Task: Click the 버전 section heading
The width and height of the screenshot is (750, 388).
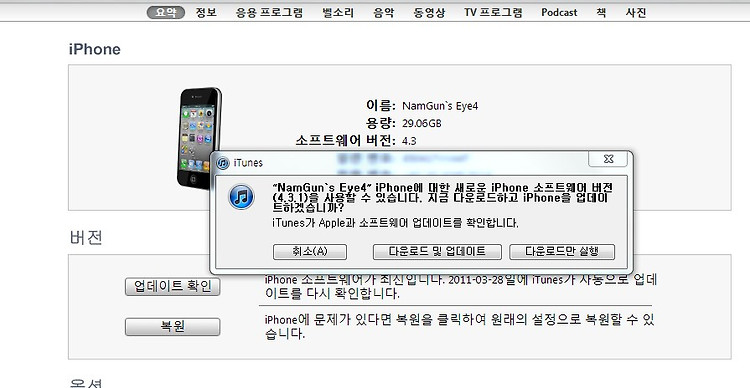Action: coord(86,237)
